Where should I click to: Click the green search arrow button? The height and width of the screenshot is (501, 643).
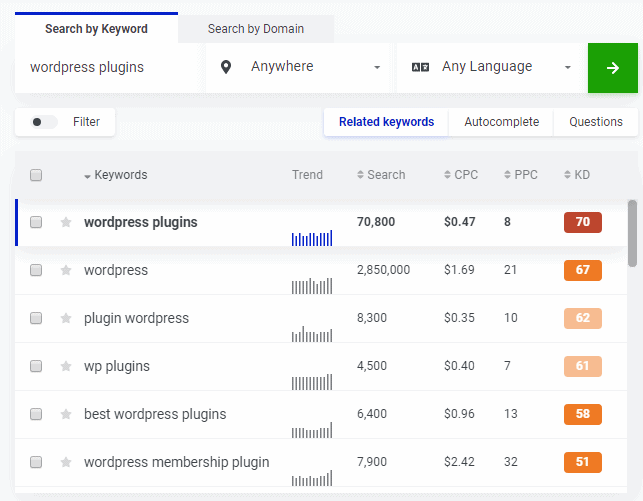(x=612, y=68)
